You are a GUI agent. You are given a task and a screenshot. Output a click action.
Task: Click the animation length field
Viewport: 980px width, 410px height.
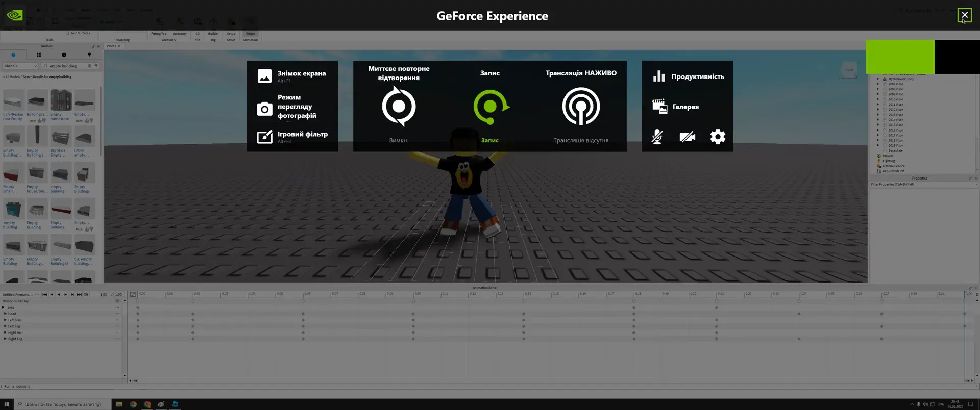pyautogui.click(x=118, y=294)
